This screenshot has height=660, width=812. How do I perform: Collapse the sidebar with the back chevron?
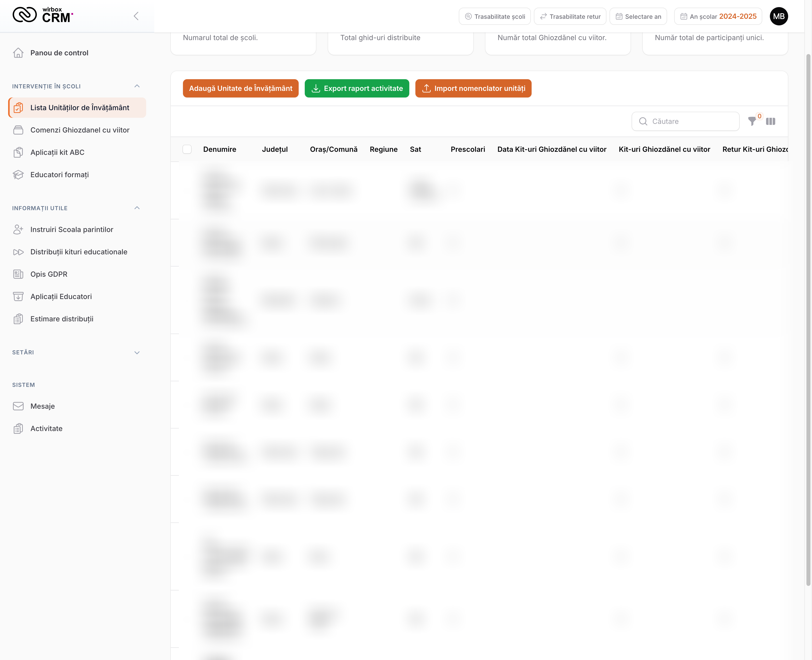click(136, 16)
